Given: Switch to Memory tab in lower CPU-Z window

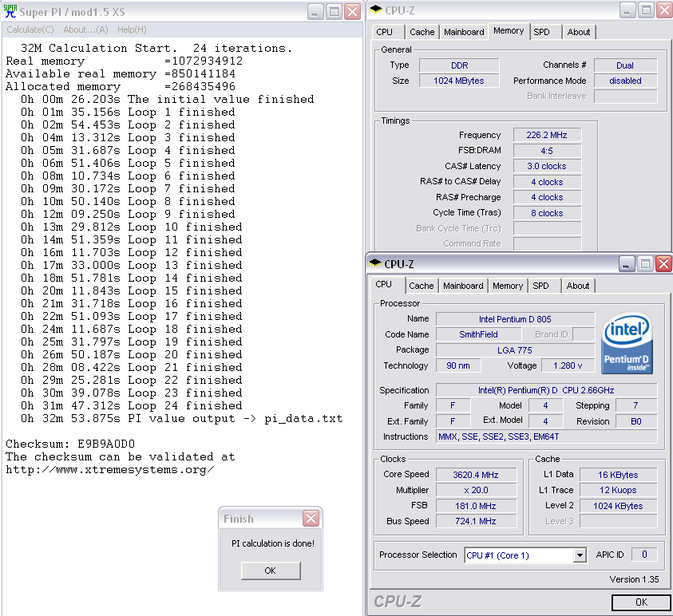Looking at the screenshot, I should click(x=507, y=286).
